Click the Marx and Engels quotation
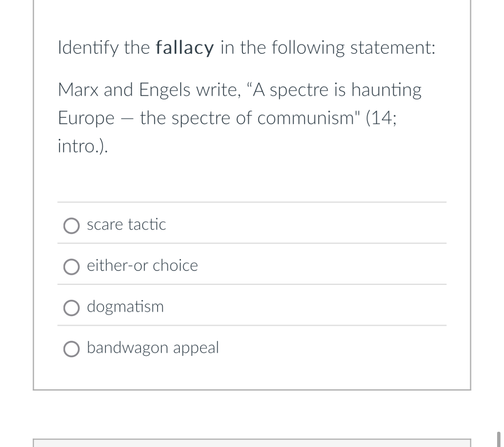The width and height of the screenshot is (504, 447). [239, 103]
